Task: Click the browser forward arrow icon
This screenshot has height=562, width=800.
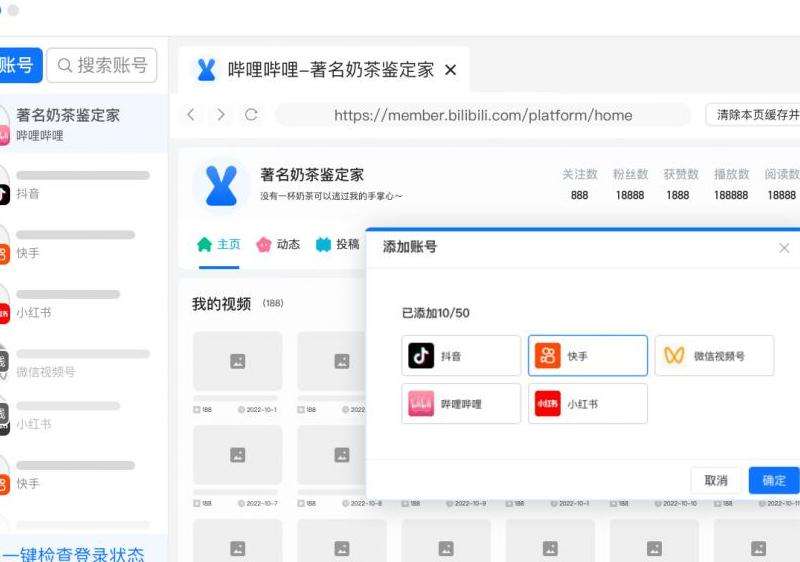Action: pyautogui.click(x=221, y=115)
